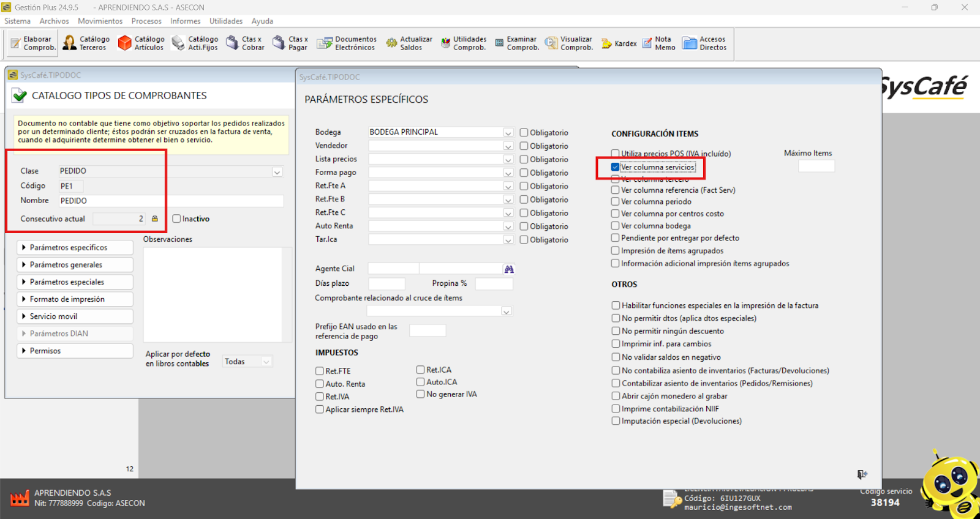The height and width of the screenshot is (519, 980).
Task: Uncheck Ver columna servicios checkbox
Action: pyautogui.click(x=615, y=167)
